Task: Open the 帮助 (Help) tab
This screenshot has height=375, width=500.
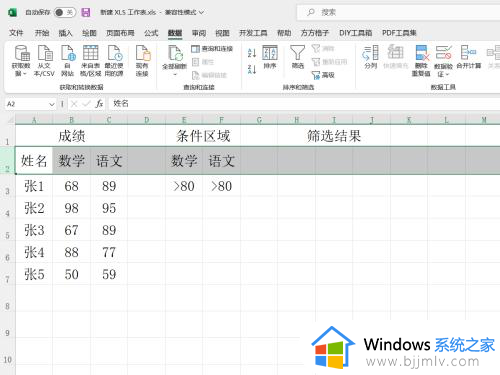Action: point(284,33)
